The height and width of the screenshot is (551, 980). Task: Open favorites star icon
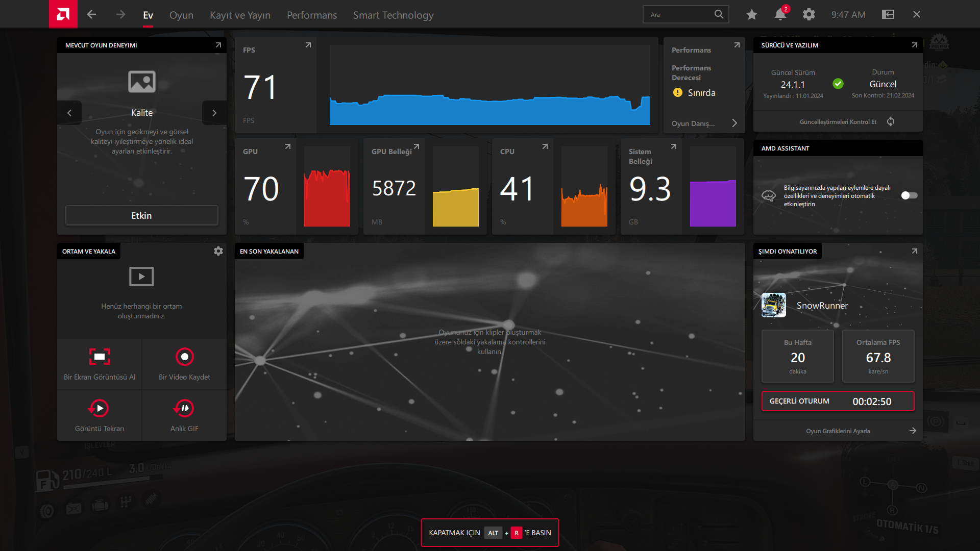pyautogui.click(x=751, y=14)
